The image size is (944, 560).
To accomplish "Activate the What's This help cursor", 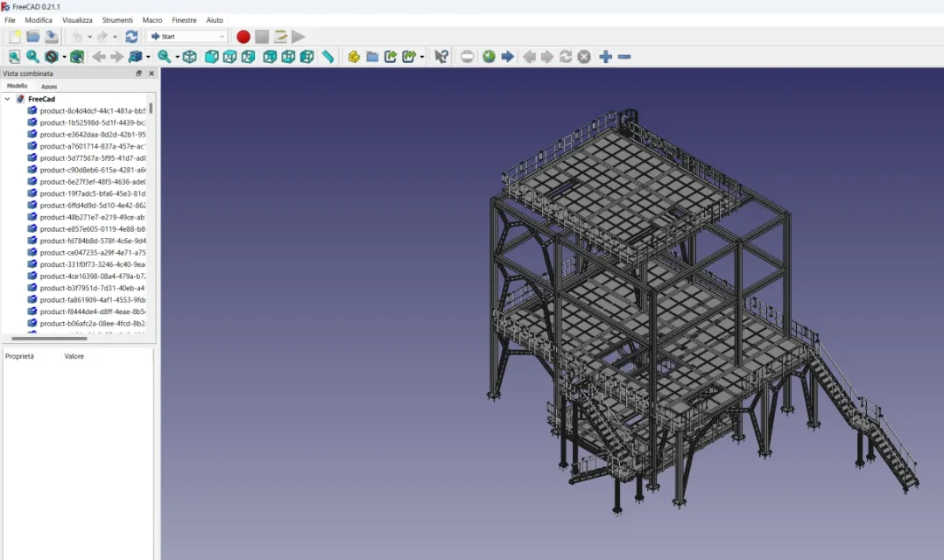I will (441, 57).
